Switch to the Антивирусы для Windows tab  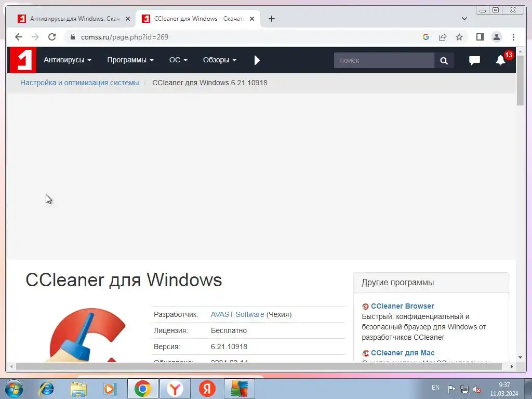coord(73,19)
